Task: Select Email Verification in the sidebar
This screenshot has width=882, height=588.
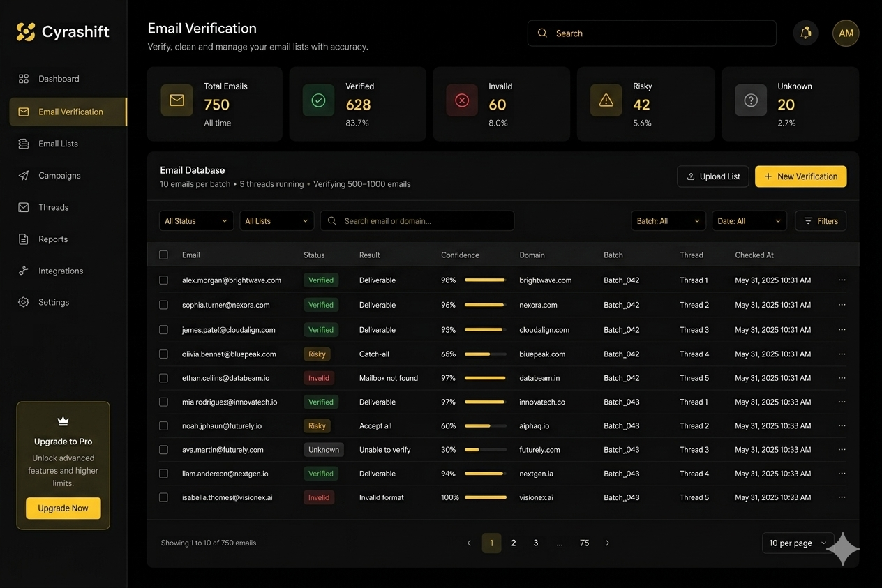Action: [68, 112]
